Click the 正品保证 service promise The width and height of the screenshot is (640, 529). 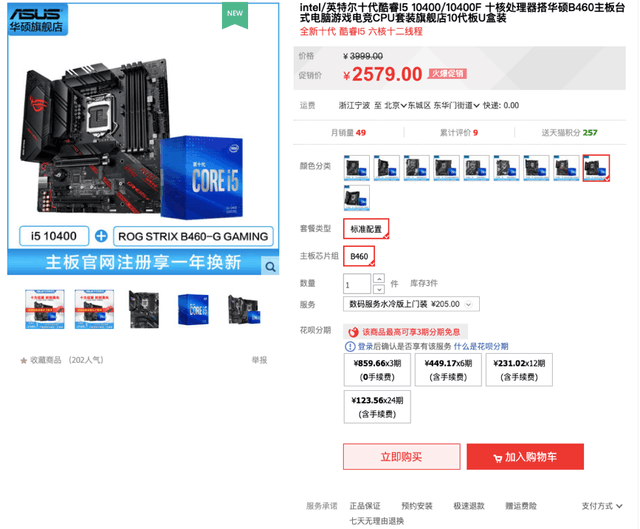click(365, 506)
